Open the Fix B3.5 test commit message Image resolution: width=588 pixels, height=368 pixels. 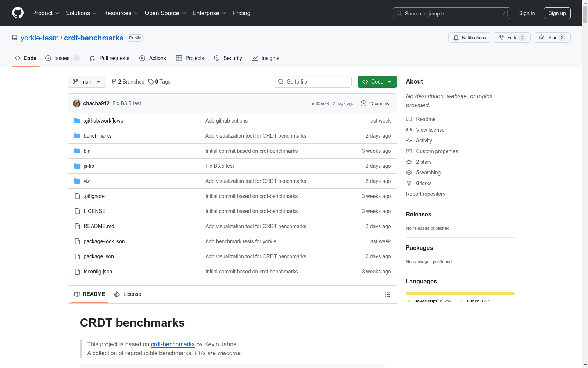[127, 103]
